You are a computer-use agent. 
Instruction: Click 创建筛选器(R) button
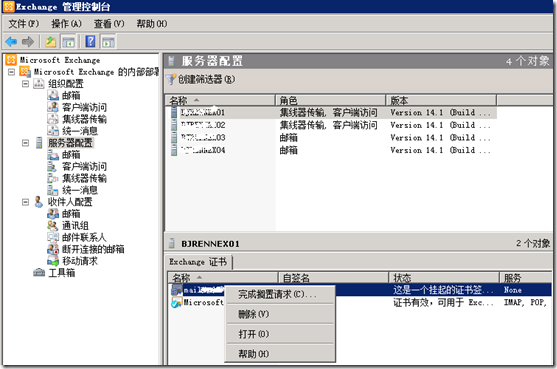[201, 79]
